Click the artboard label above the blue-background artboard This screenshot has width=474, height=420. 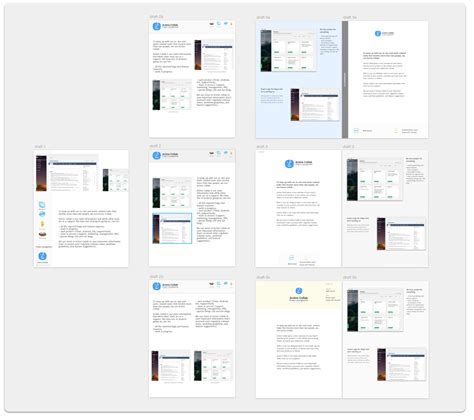coord(263,17)
